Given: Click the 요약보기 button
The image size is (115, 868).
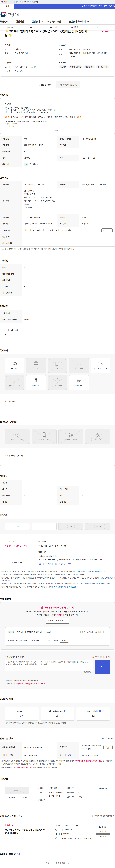Looking at the screenshot, I should 103,832.
